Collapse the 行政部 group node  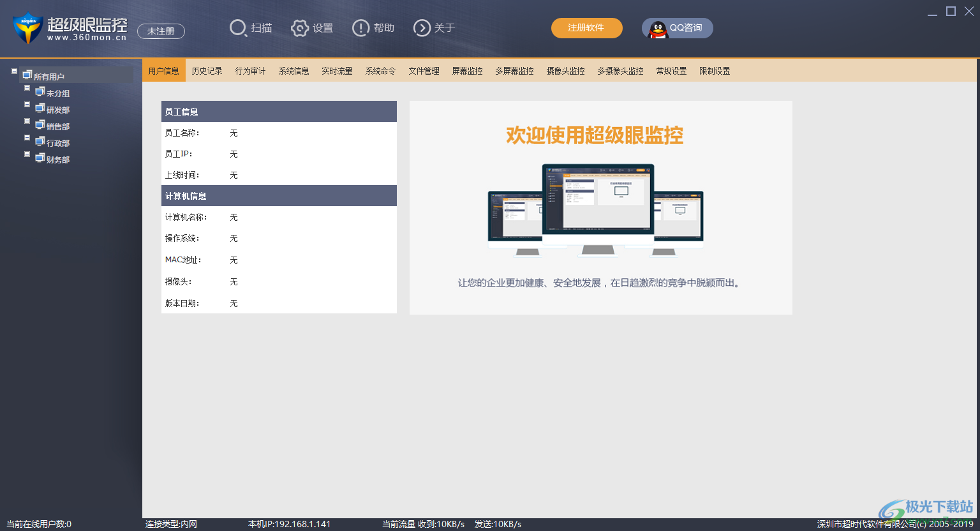pos(27,138)
